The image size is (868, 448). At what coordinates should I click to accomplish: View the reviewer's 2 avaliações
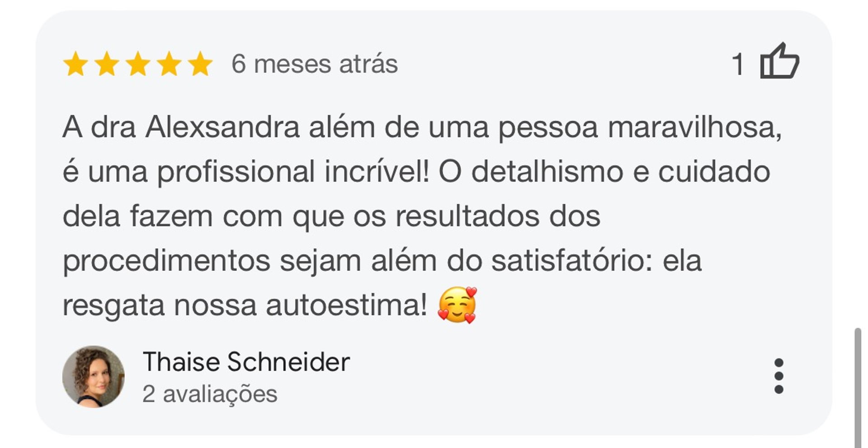point(210,394)
